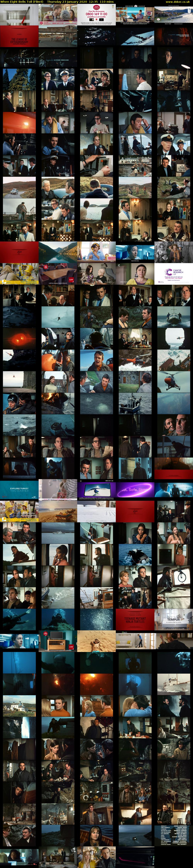Open the thumbnail of trees against blue sky
193x868 pixels.
(19, 79)
